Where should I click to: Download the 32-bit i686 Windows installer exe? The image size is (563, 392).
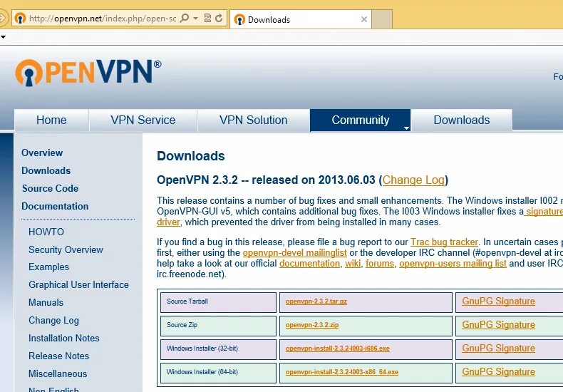click(338, 349)
